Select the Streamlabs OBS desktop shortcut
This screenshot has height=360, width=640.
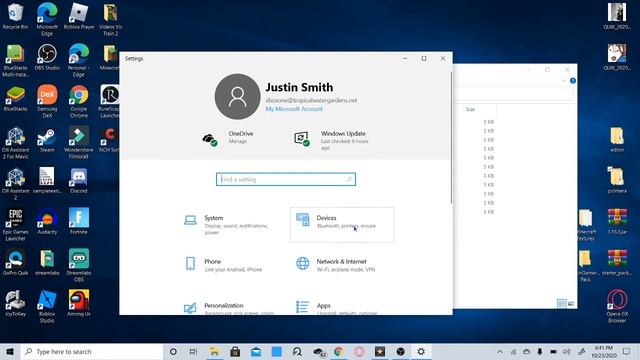(x=79, y=265)
